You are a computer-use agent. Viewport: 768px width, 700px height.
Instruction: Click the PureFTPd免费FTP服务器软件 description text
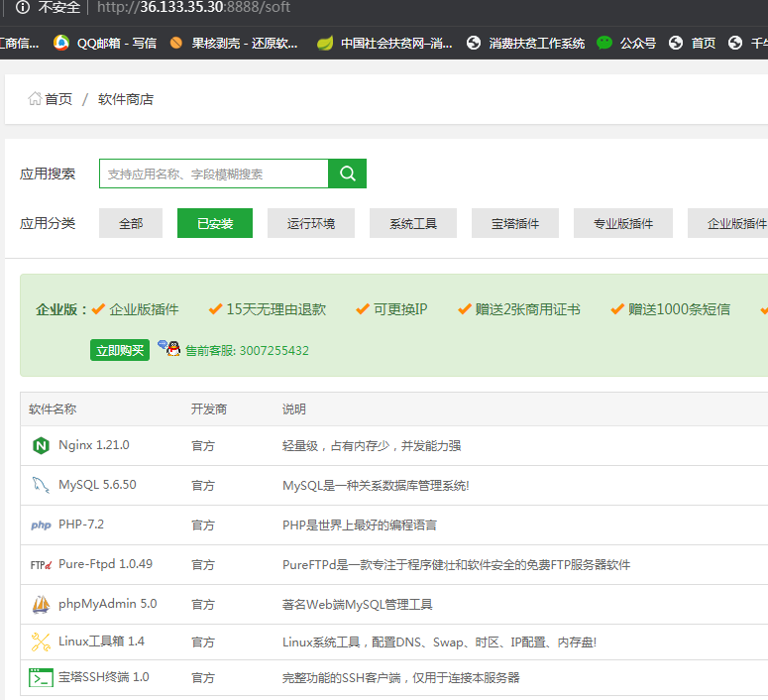pos(456,565)
